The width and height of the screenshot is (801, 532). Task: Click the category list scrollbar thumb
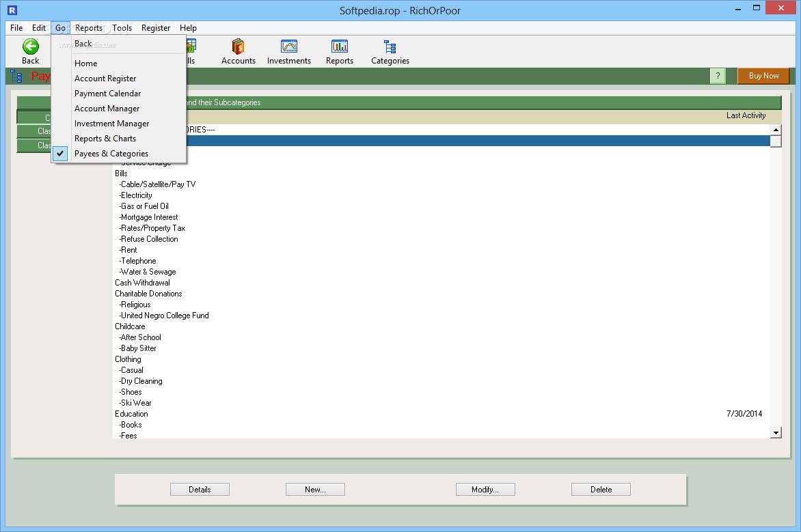(x=776, y=141)
